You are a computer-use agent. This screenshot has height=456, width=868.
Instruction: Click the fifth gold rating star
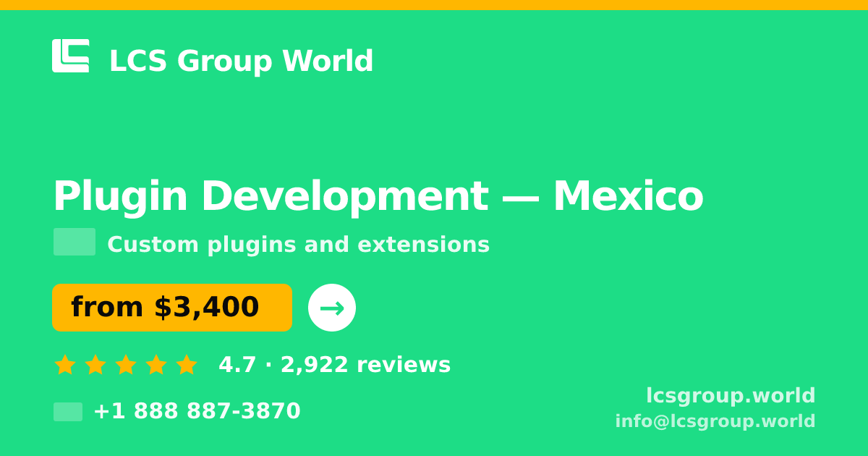click(x=187, y=364)
